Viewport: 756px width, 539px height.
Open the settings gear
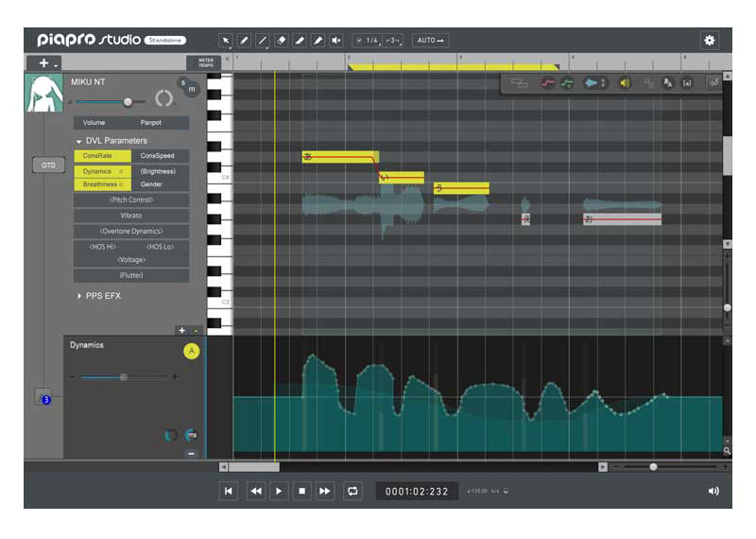point(710,41)
